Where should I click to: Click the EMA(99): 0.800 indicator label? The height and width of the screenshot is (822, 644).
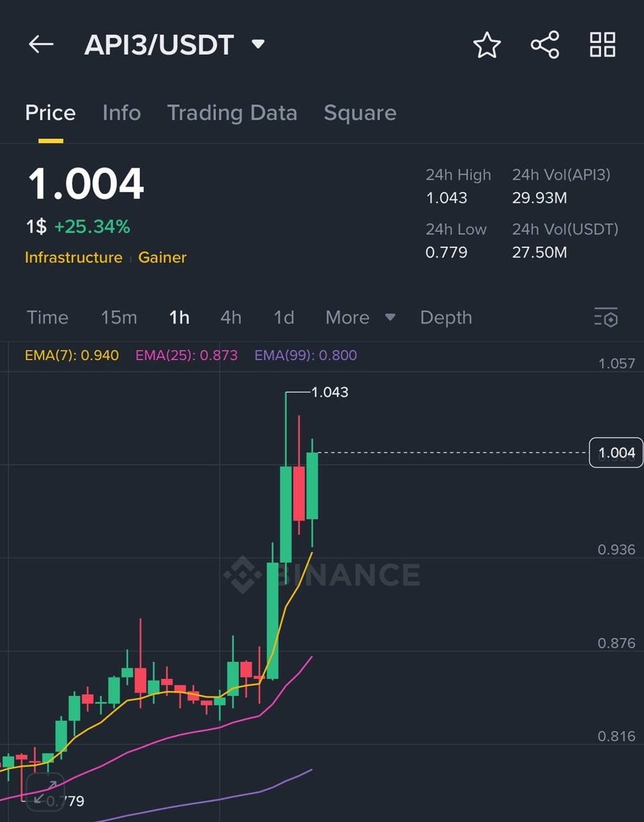[306, 356]
